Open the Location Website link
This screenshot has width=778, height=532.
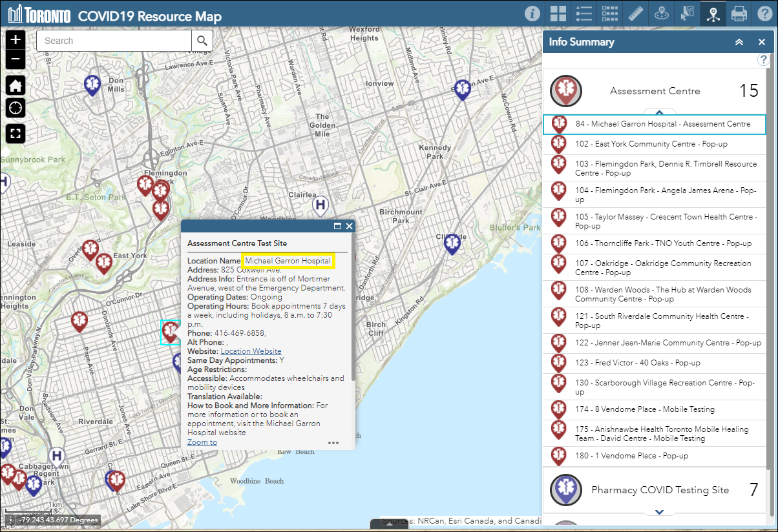251,351
